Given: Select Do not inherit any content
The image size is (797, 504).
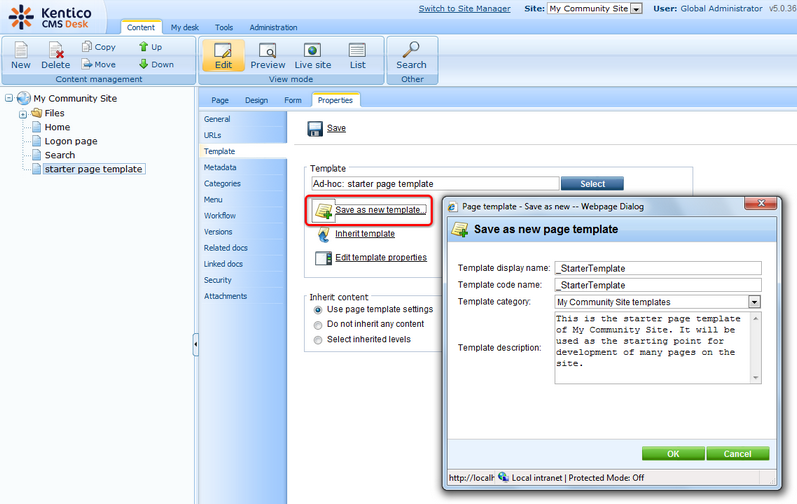Looking at the screenshot, I should 318,325.
